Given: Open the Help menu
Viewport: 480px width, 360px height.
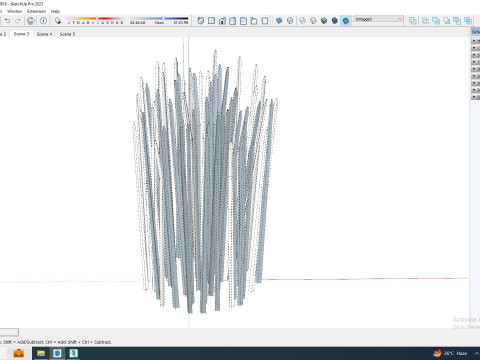Looking at the screenshot, I should 55,11.
